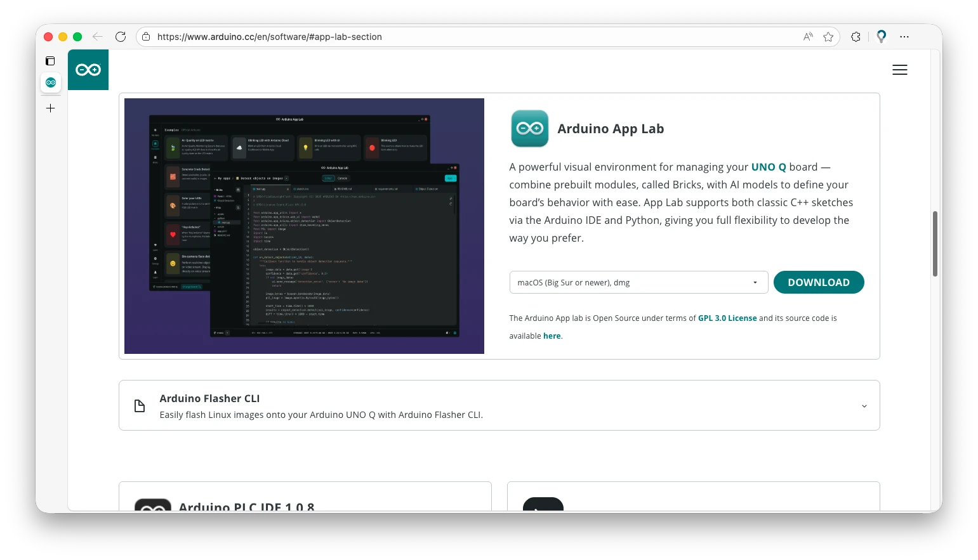Image resolution: width=978 pixels, height=560 pixels.
Task: Click the Arduino App Lab app icon
Action: click(x=529, y=129)
